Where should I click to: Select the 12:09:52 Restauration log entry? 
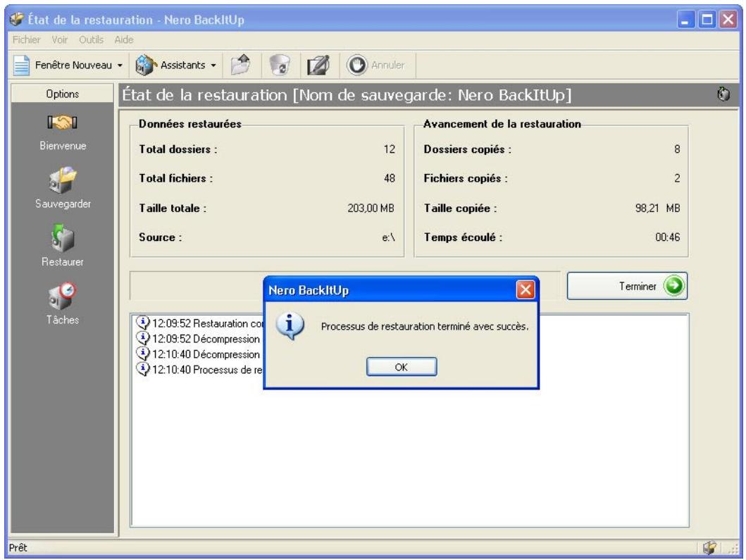(x=199, y=323)
